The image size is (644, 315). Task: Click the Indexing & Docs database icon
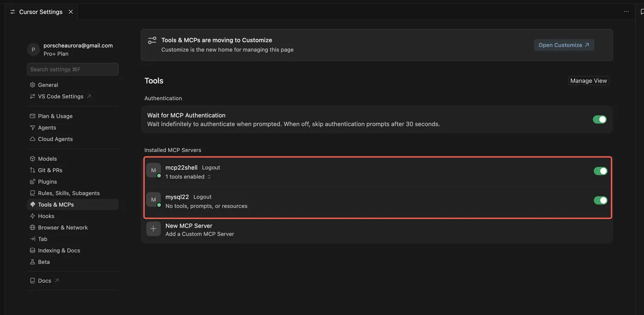click(32, 251)
